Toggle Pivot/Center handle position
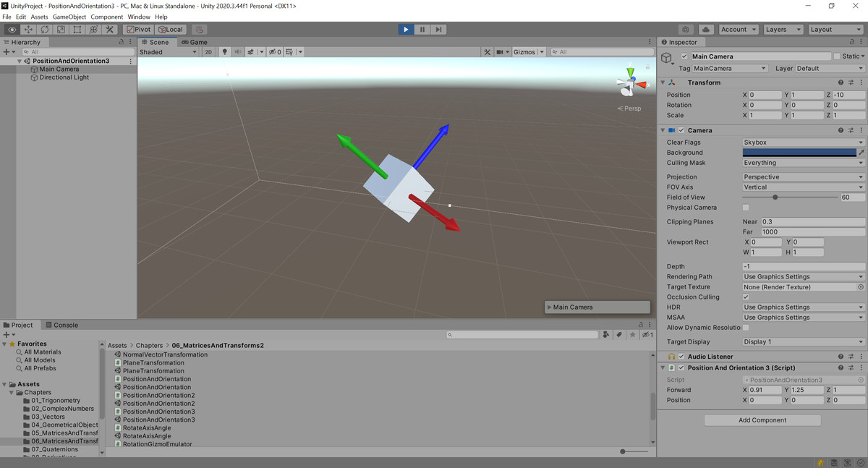The width and height of the screenshot is (868, 468). point(137,30)
